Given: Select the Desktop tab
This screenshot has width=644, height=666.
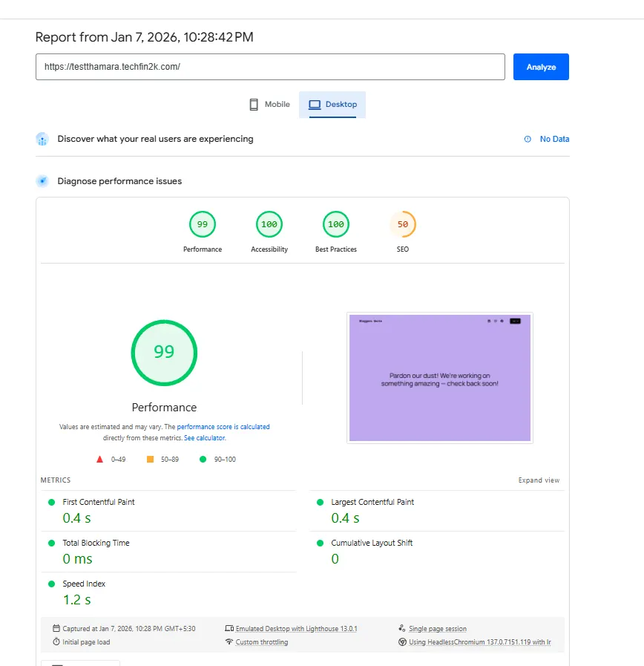Looking at the screenshot, I should click(332, 105).
